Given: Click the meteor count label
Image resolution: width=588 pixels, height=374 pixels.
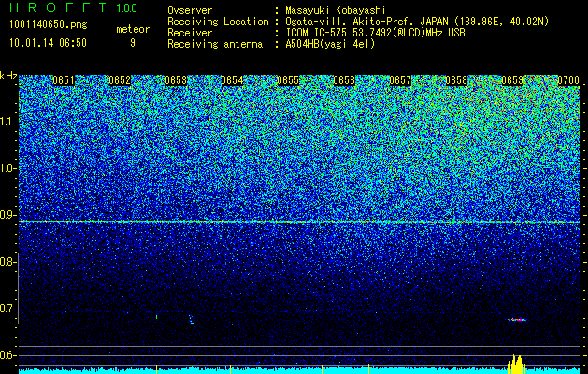Looking at the screenshot, I should click(x=133, y=29).
